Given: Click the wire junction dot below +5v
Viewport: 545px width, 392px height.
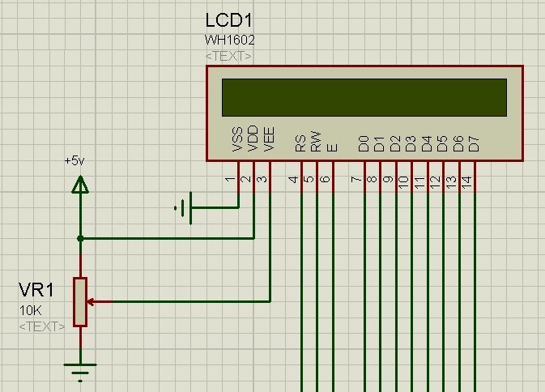Looking at the screenshot, I should click(80, 238).
